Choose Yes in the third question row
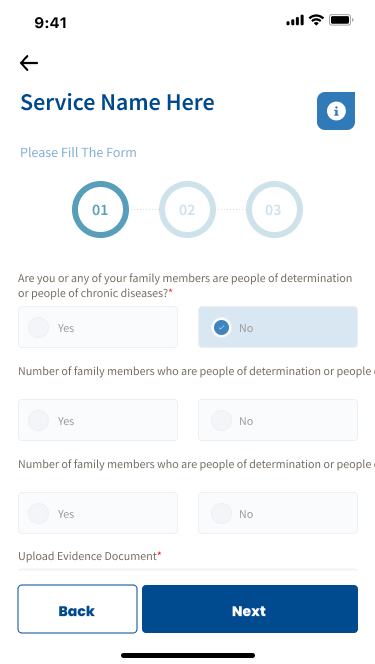This screenshot has height=664, width=375. (x=98, y=513)
